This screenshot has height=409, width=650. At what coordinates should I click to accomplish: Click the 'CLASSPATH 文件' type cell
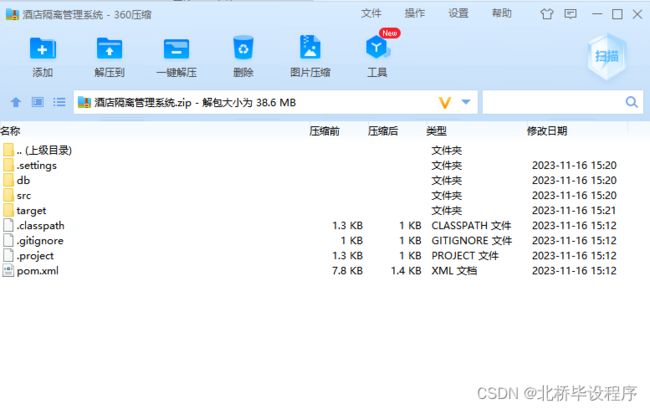(x=471, y=225)
